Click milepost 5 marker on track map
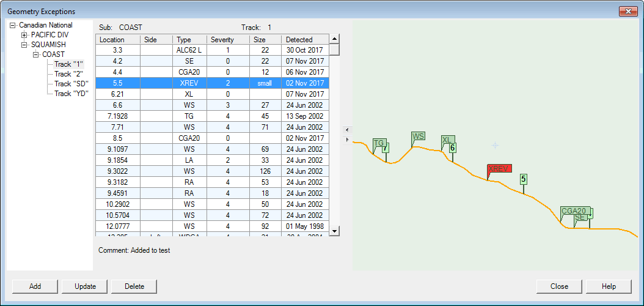 pos(523,179)
